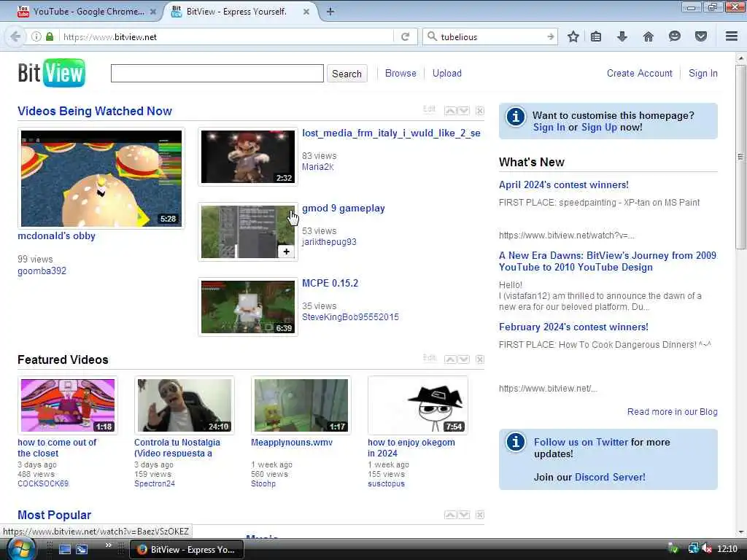Click the BitView logo
Screen dimensions: 747x560
coord(52,73)
